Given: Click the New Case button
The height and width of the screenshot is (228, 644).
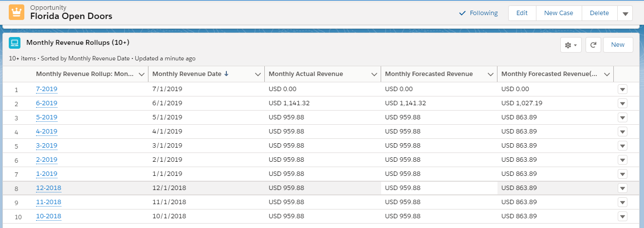Looking at the screenshot, I should point(558,13).
